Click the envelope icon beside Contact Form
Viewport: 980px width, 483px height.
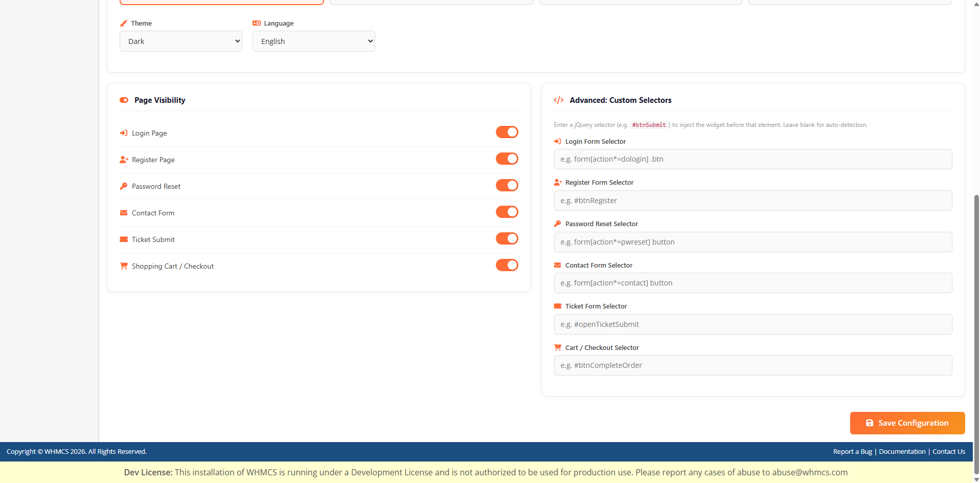(123, 213)
